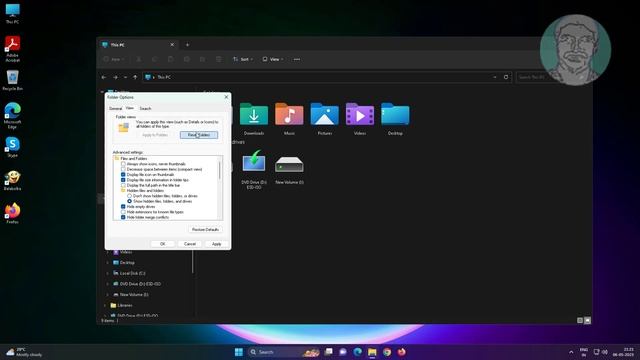Image resolution: width=640 pixels, height=360 pixels.
Task: Click the Forward navigation arrow in Explorer
Action: pyautogui.click(x=116, y=77)
